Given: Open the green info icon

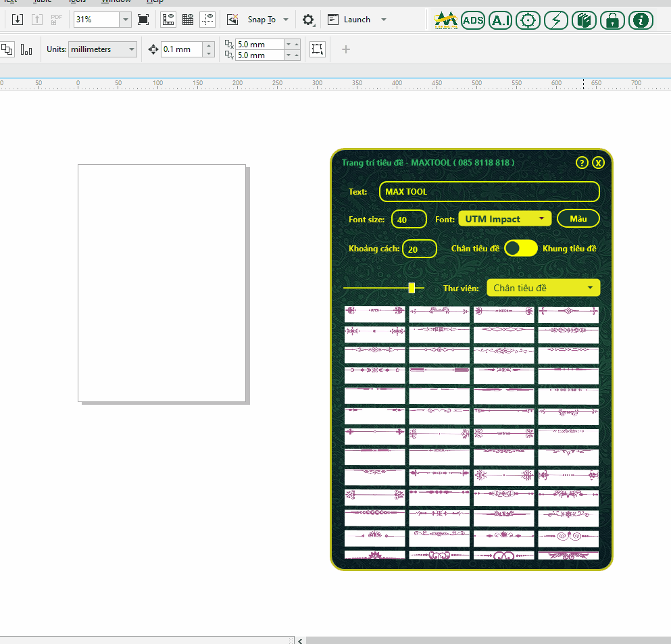Looking at the screenshot, I should pos(641,20).
